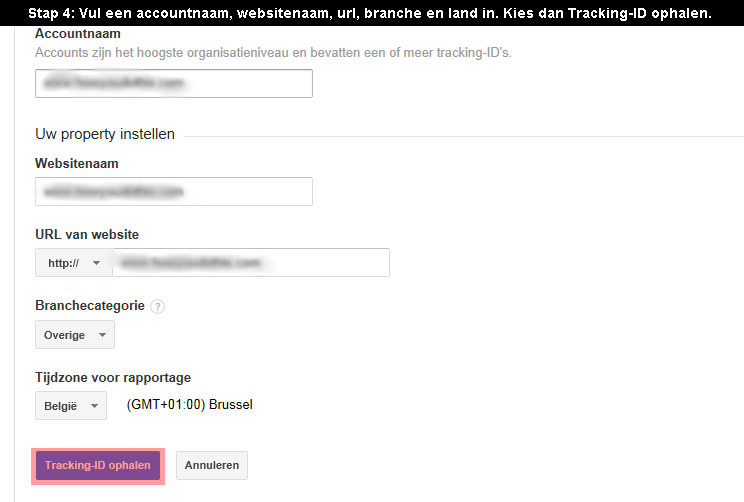This screenshot has height=502, width=744.
Task: Open the België country dropdown
Action: tap(71, 406)
